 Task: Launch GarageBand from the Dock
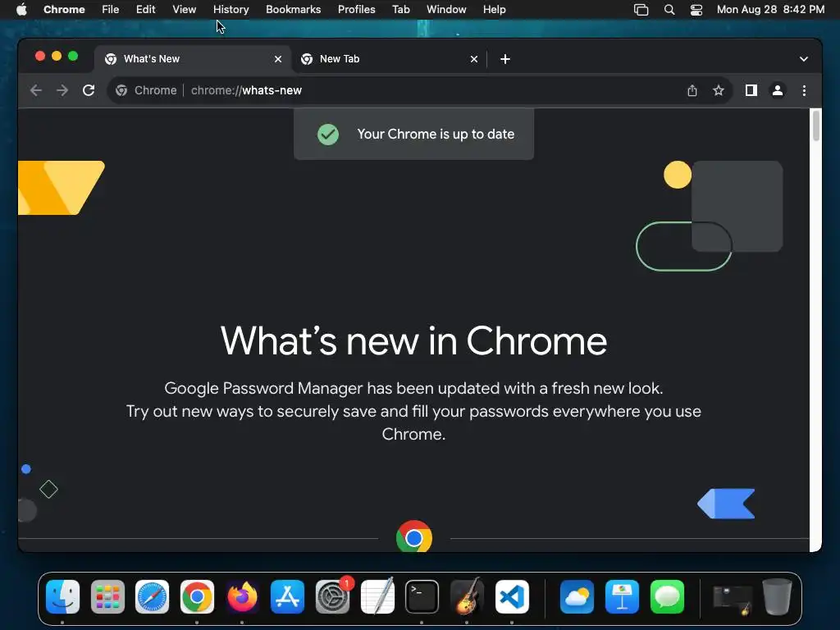[467, 597]
